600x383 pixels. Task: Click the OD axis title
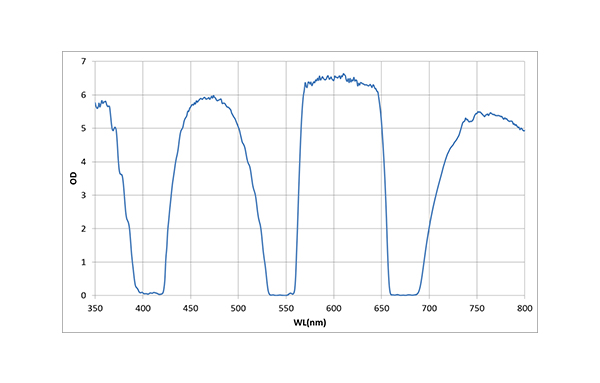click(x=73, y=178)
